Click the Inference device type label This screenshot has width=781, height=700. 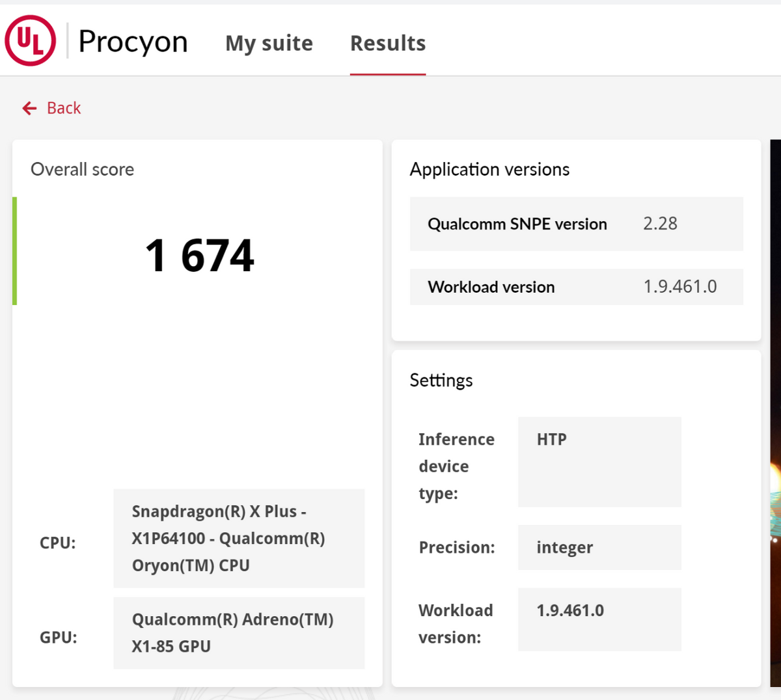456,466
